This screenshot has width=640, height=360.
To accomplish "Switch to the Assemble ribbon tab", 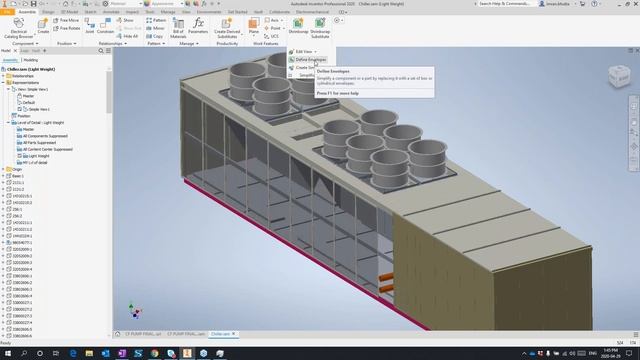I will coord(27,12).
